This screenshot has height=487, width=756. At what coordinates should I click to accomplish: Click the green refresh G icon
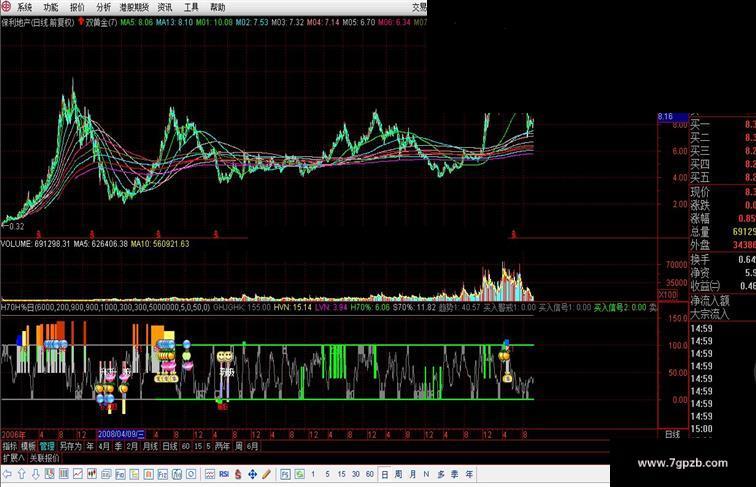pyautogui.click(x=299, y=474)
